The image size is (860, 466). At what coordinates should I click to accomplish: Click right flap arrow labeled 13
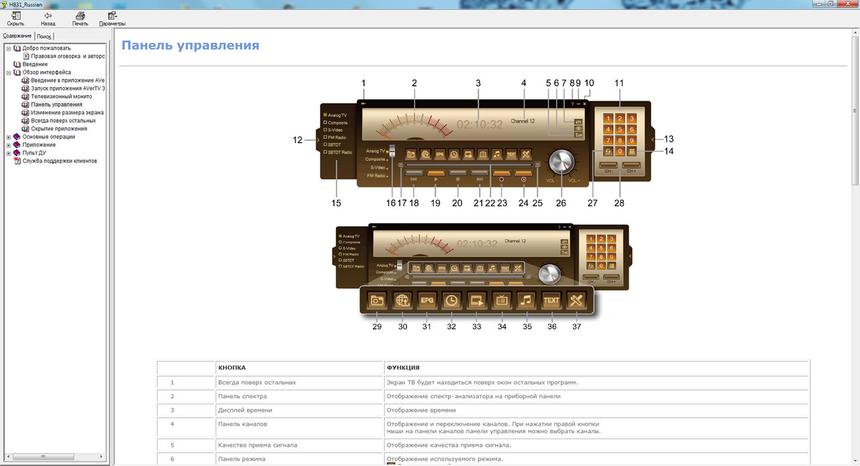[x=653, y=140]
